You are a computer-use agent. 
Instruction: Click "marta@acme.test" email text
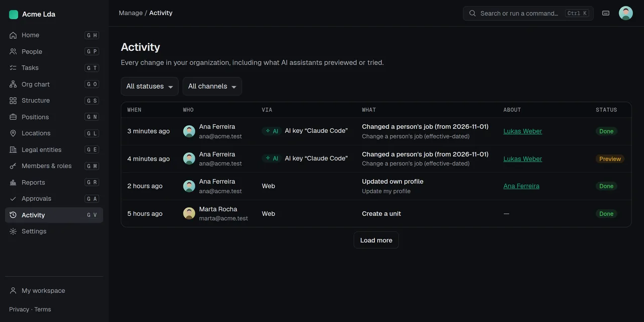223,218
